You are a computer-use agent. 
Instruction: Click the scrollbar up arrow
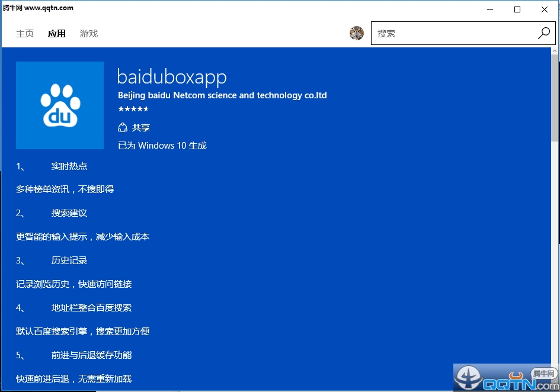pyautogui.click(x=555, y=51)
